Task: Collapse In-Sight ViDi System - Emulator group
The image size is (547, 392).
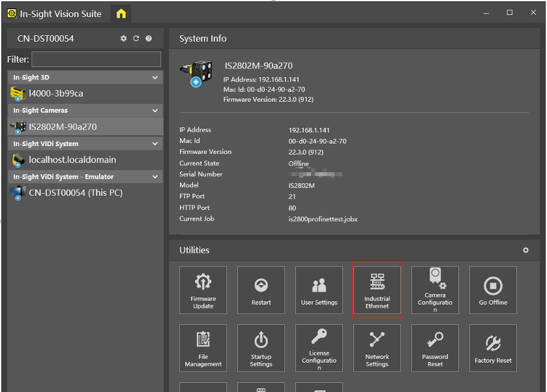Action: (x=155, y=177)
